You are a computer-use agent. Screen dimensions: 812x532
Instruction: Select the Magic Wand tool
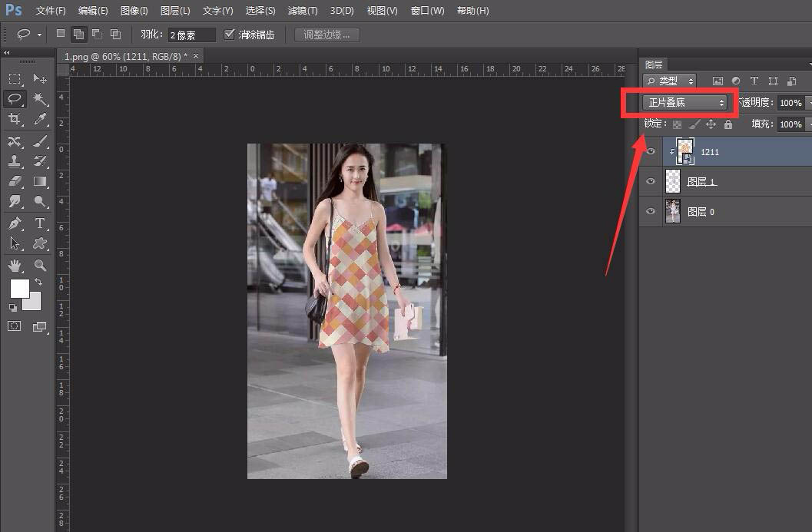[40, 99]
